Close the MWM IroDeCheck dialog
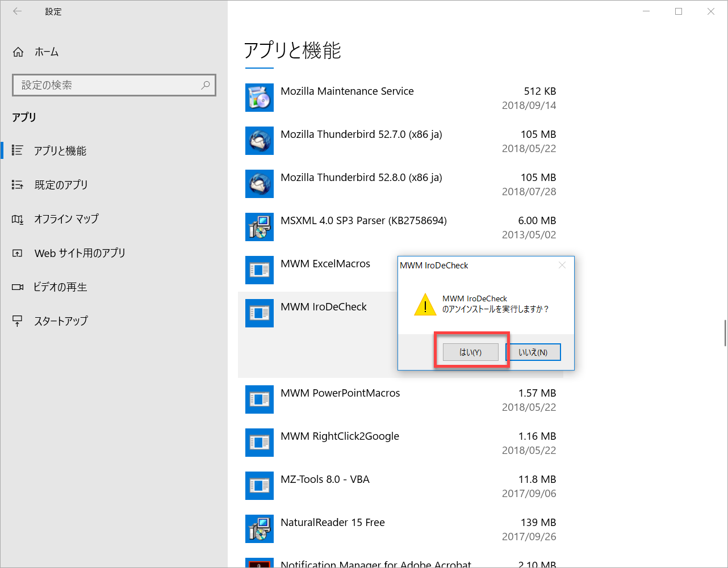728x568 pixels. pyautogui.click(x=562, y=265)
